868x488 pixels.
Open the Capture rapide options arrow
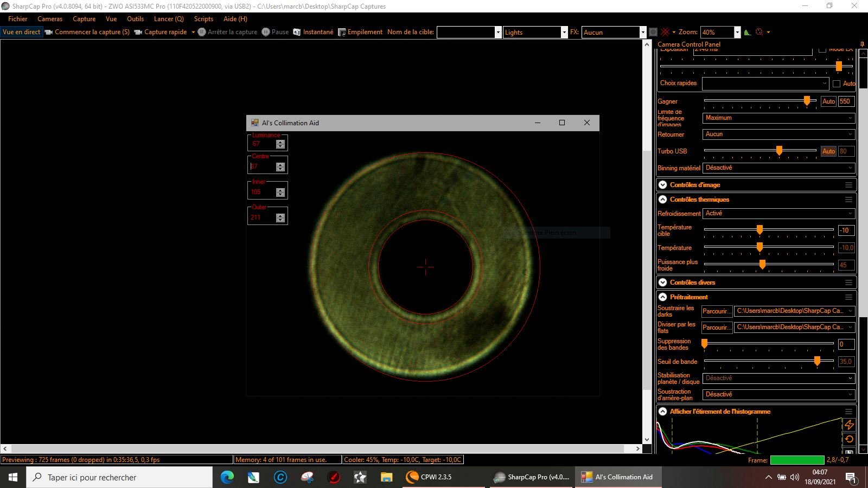[193, 32]
